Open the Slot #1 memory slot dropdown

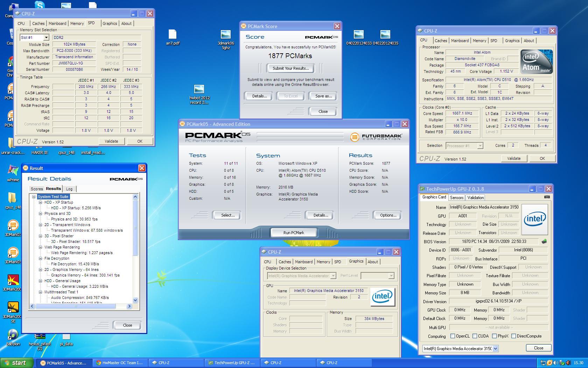(46, 38)
